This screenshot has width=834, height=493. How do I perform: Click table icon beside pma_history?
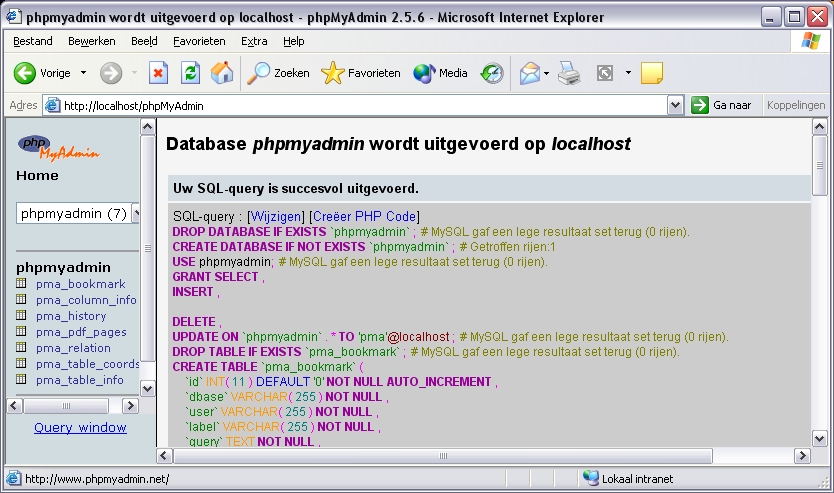pos(21,315)
